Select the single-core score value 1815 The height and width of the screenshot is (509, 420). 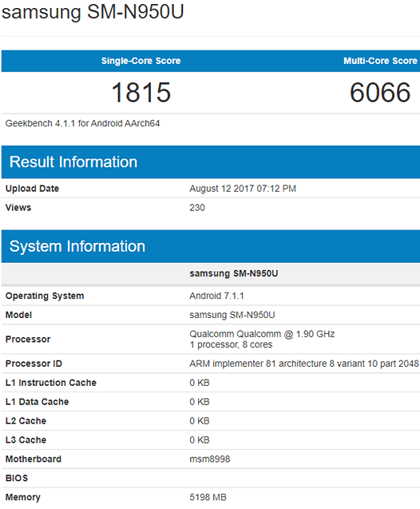[141, 93]
